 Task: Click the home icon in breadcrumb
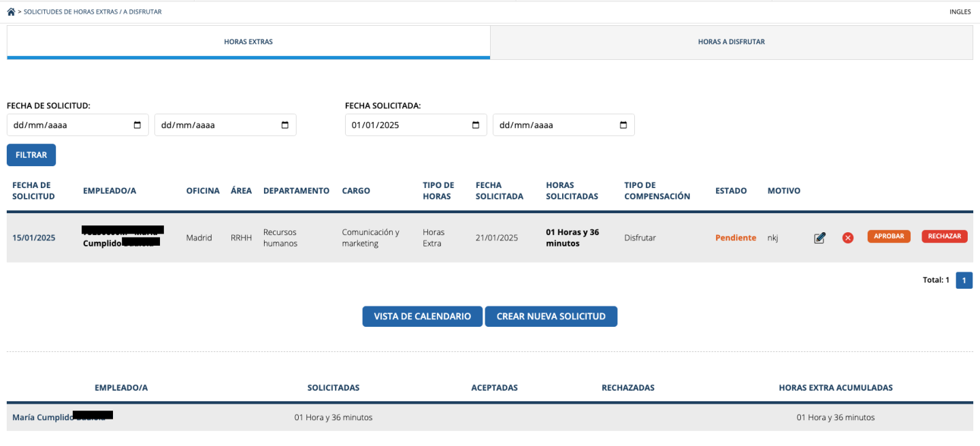point(11,12)
